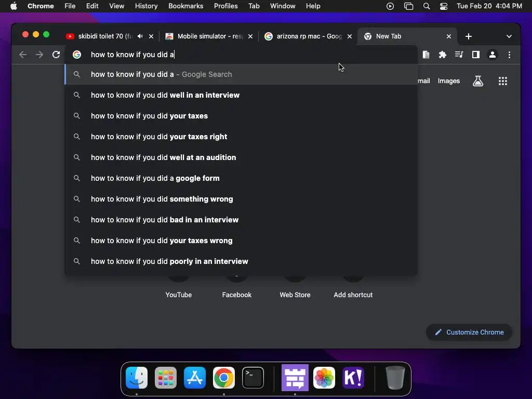Viewport: 532px width, 399px height.
Task: Reload the page with the refresh icon
Action: point(56,55)
